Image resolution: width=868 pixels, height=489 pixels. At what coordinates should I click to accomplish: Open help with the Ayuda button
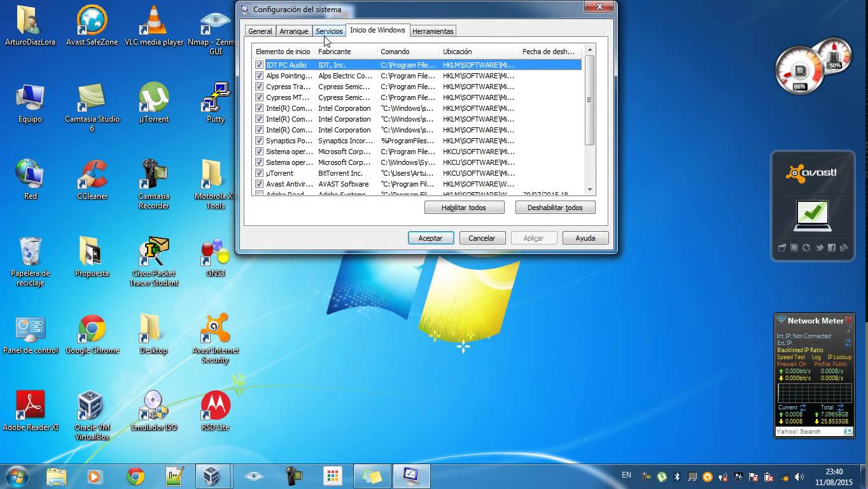pyautogui.click(x=585, y=238)
